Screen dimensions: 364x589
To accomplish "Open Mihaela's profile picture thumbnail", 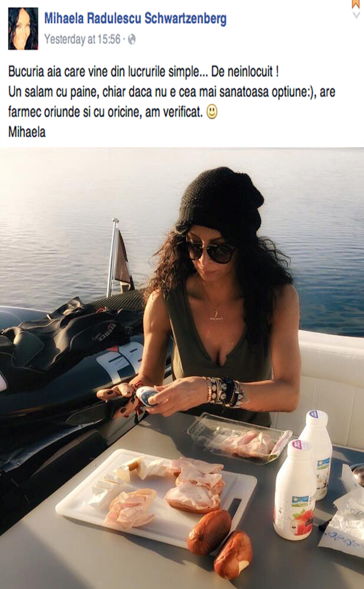I will click(x=24, y=28).
